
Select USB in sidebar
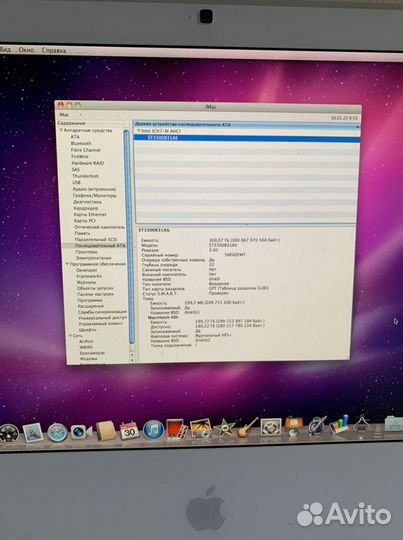(76, 183)
